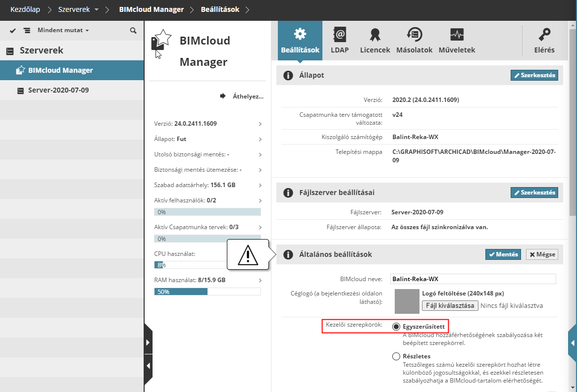Image resolution: width=577 pixels, height=392 pixels.
Task: Expand the RAM használat row chevron
Action: [x=260, y=280]
